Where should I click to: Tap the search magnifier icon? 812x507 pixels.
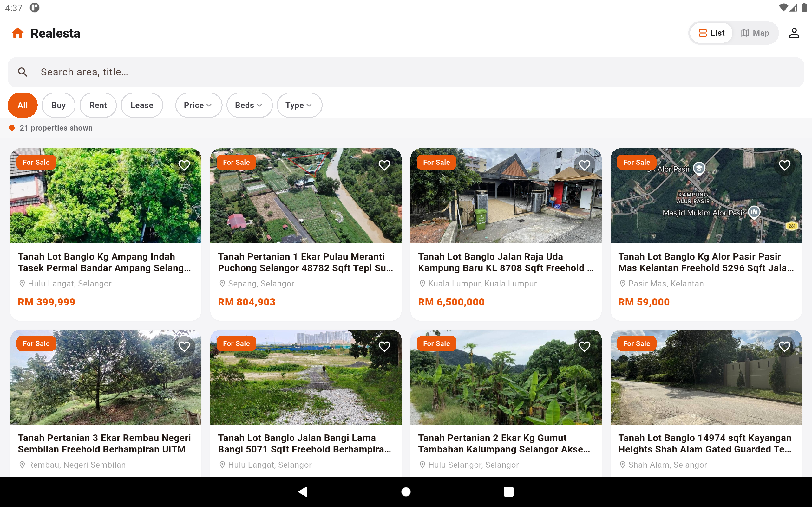[x=23, y=72]
